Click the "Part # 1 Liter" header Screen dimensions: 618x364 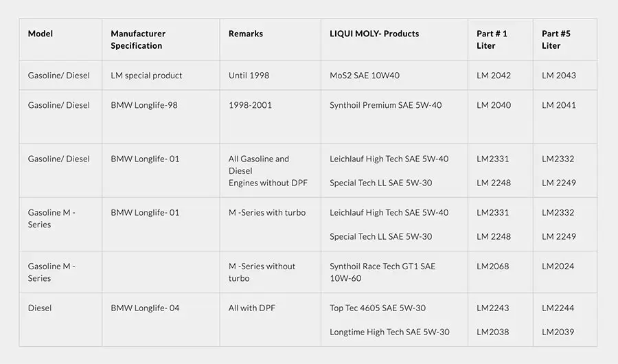point(492,40)
